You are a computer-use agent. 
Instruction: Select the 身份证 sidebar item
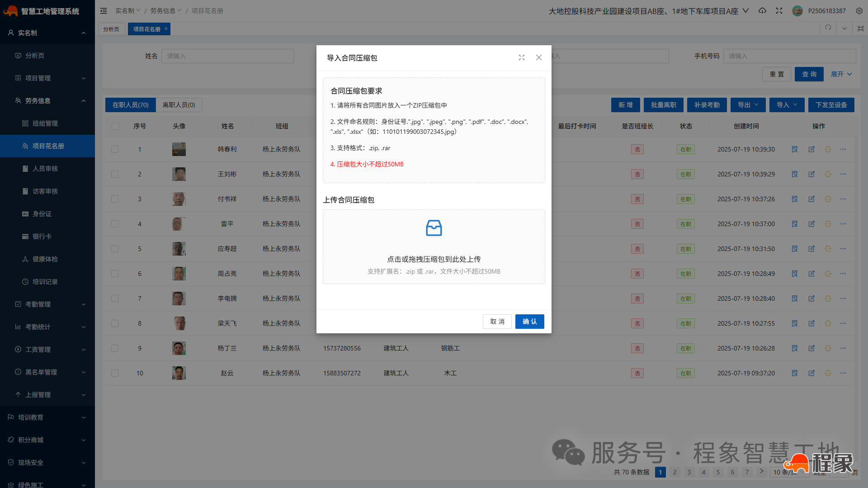pyautogui.click(x=42, y=213)
